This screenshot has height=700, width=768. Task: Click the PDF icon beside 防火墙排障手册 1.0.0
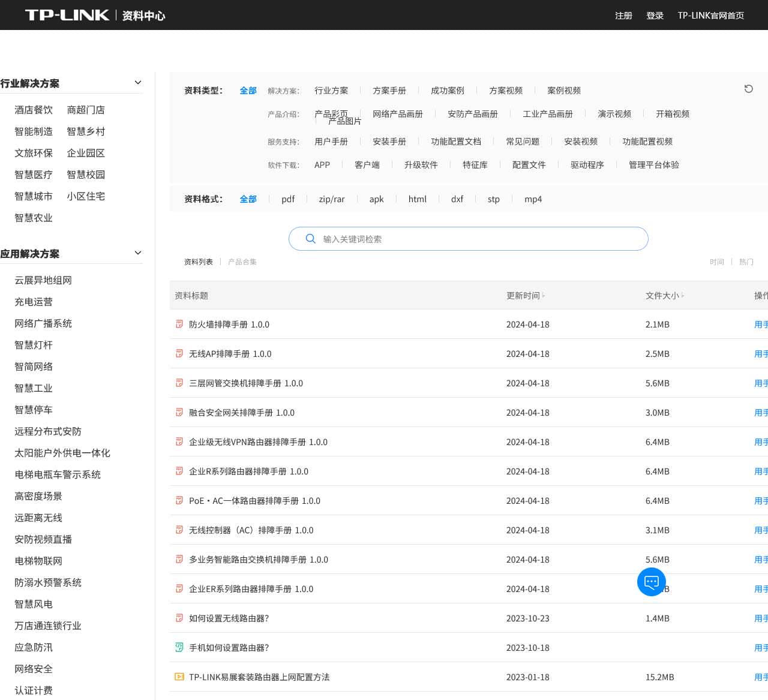(x=179, y=324)
